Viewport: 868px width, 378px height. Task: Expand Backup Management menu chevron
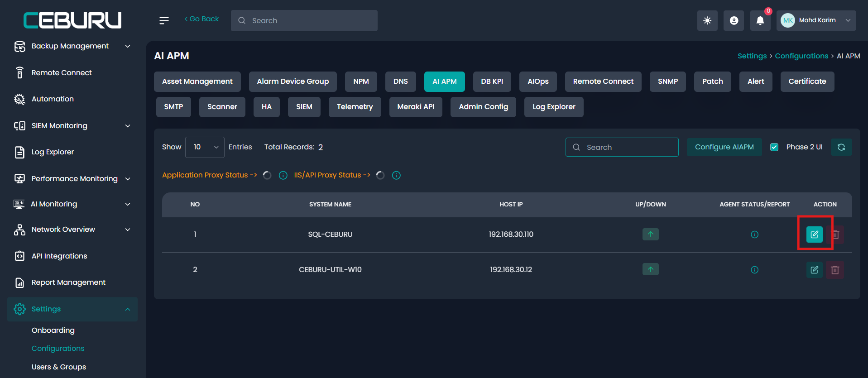click(128, 46)
